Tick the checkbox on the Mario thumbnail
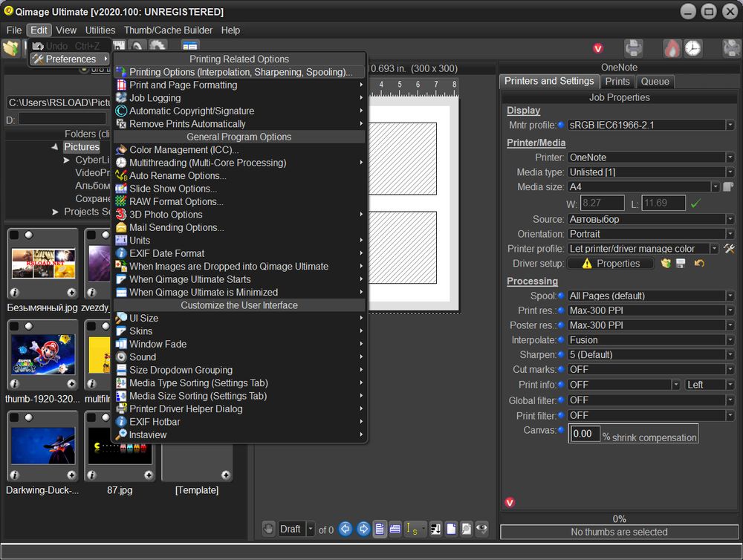743x560 pixels. pos(14,327)
